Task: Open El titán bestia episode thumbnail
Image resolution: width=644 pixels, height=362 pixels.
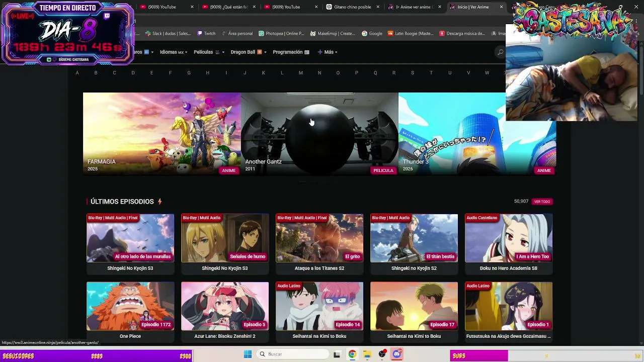Action: point(414,238)
